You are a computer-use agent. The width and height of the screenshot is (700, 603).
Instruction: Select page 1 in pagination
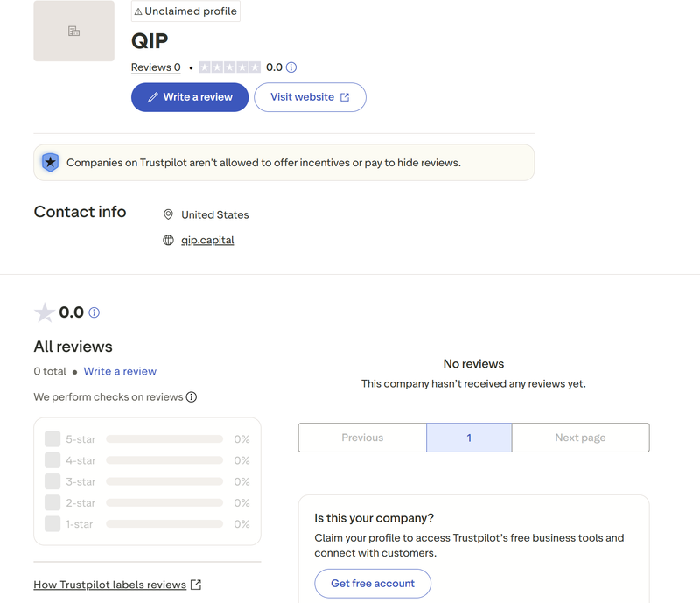point(469,438)
